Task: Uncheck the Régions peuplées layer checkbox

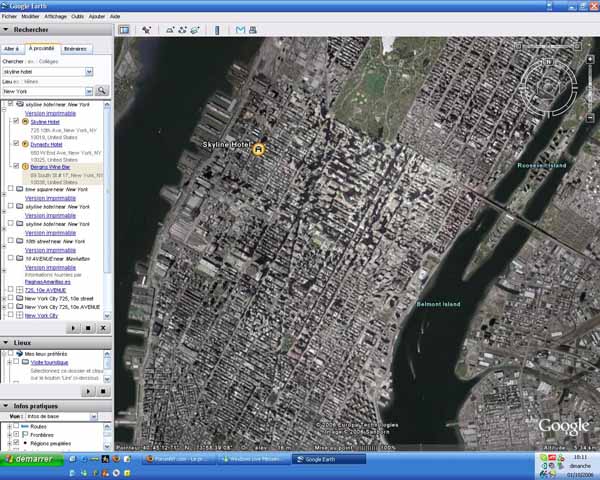Action: [x=16, y=442]
